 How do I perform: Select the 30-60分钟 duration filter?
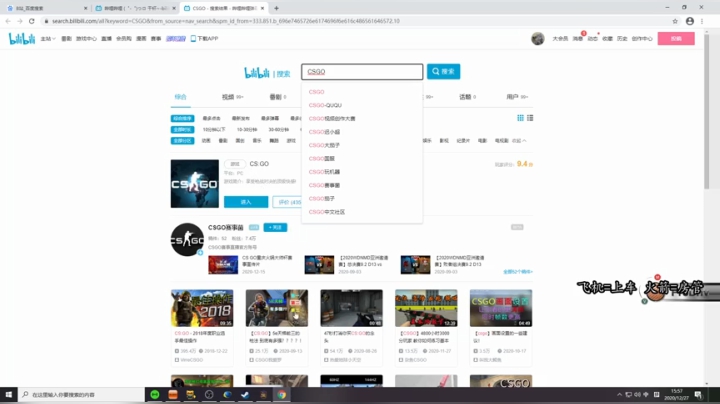(x=279, y=129)
